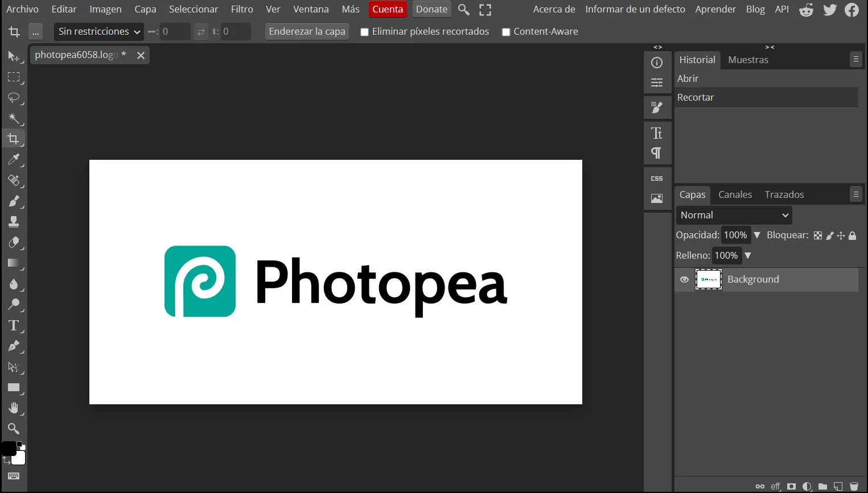Choose the Type tool
Image resolution: width=868 pixels, height=493 pixels.
point(14,326)
